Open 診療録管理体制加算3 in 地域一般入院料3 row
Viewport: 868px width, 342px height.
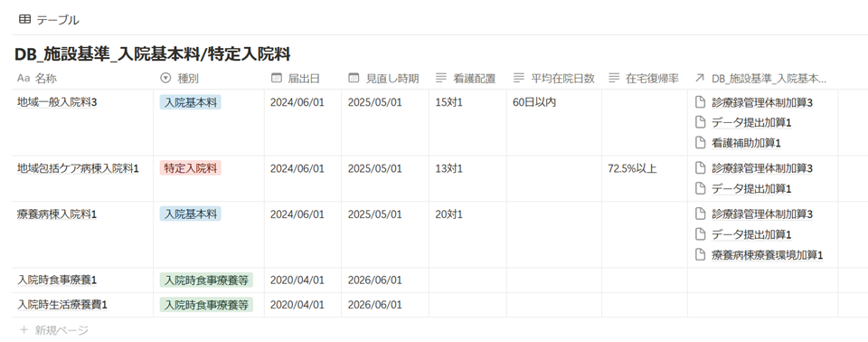coord(762,102)
